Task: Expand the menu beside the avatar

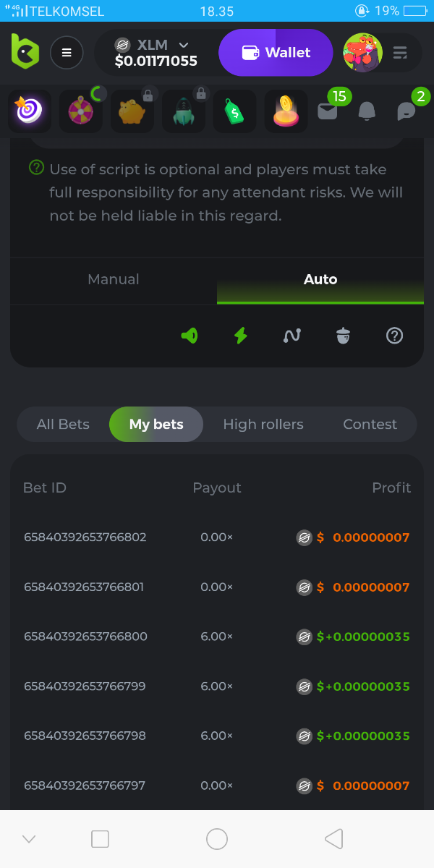Action: point(400,53)
